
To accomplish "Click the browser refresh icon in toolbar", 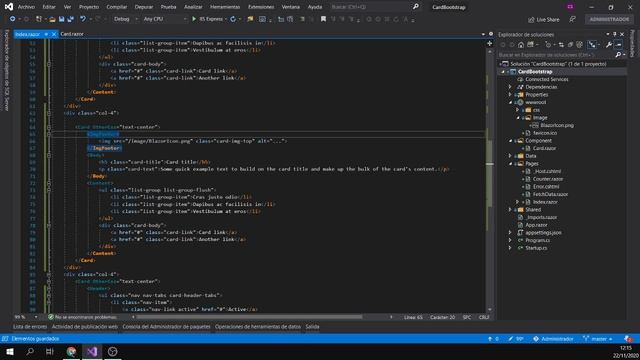I will click(x=233, y=19).
